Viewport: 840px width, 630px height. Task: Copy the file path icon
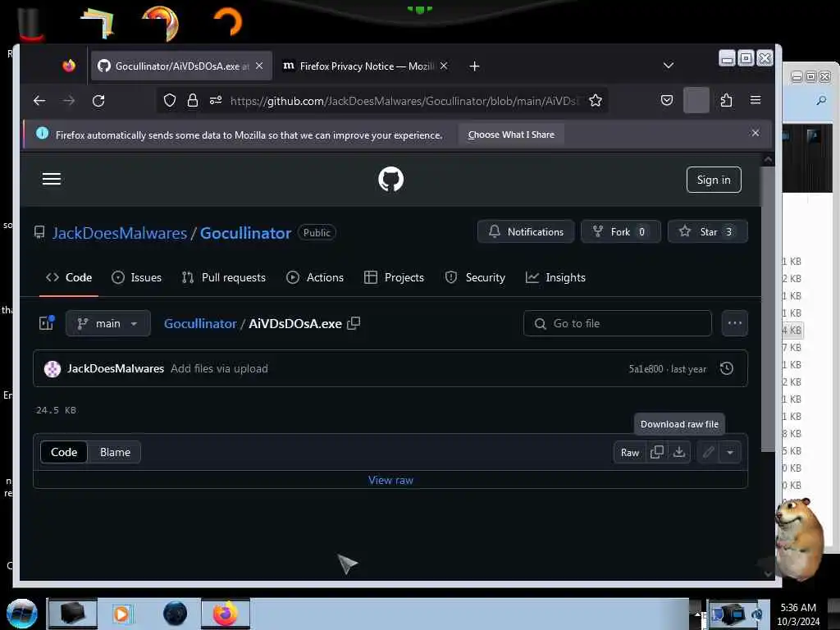tap(354, 323)
